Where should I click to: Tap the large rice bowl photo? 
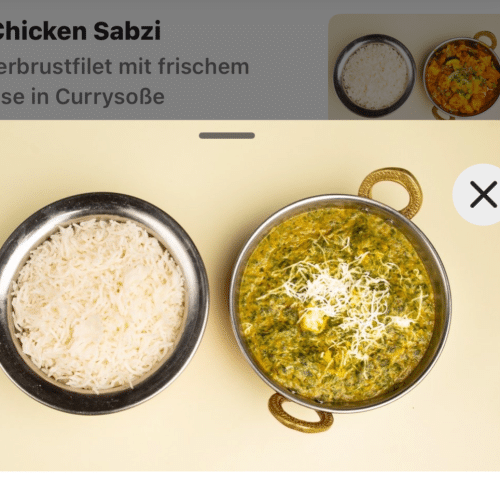click(100, 303)
